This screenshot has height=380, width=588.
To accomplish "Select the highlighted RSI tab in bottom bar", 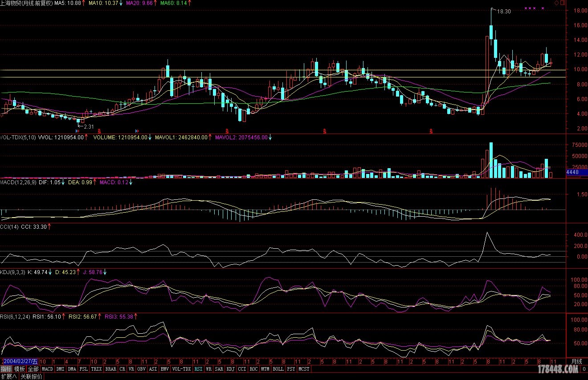I will [x=199, y=369].
